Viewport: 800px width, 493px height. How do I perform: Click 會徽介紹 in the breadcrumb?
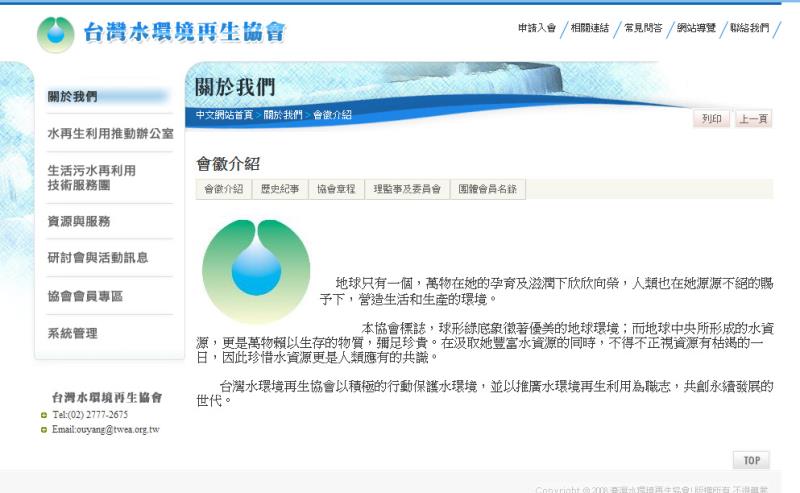332,115
